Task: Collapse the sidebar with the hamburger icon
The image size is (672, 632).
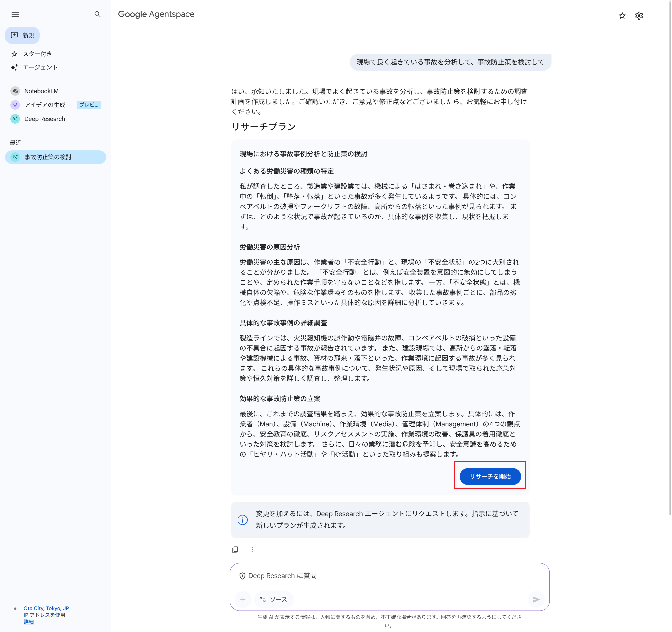Action: [15, 14]
